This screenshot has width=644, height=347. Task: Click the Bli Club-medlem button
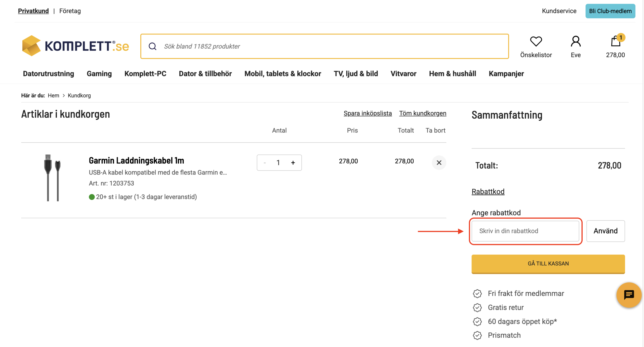coord(610,11)
